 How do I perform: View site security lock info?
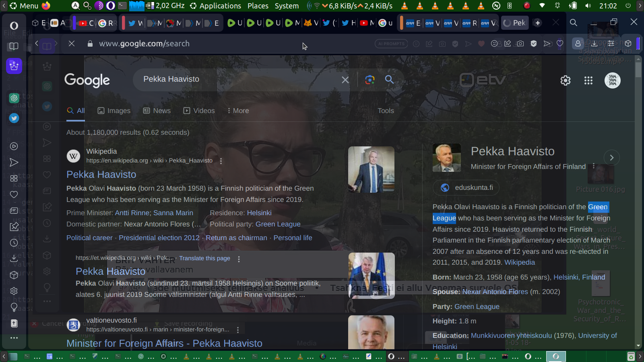(90, 43)
